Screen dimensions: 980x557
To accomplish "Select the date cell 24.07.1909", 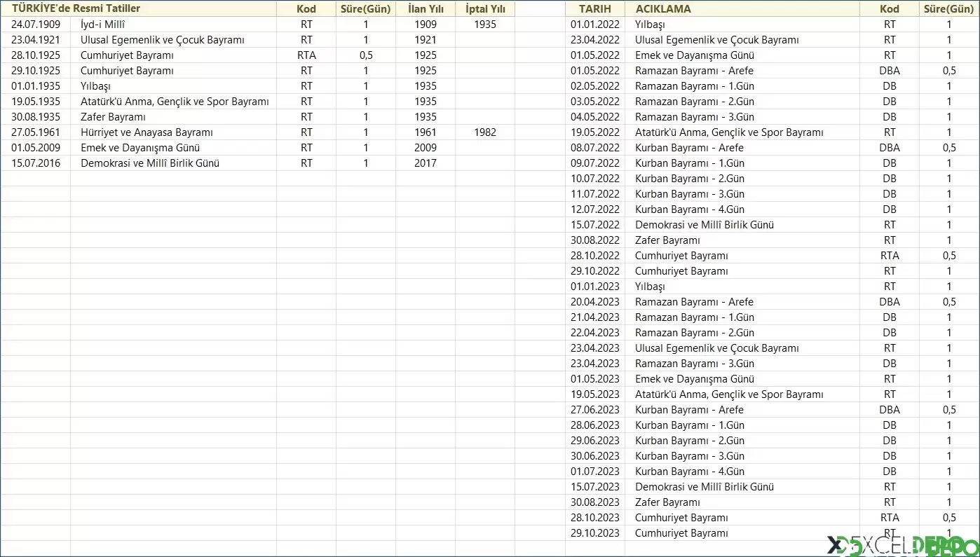I will pyautogui.click(x=36, y=25).
